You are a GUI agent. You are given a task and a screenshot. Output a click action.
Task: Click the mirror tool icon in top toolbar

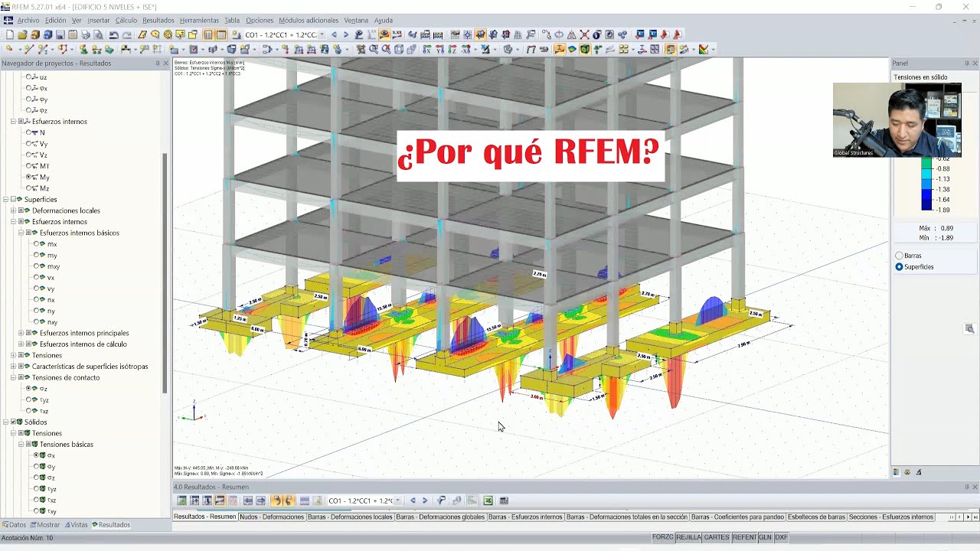click(572, 34)
